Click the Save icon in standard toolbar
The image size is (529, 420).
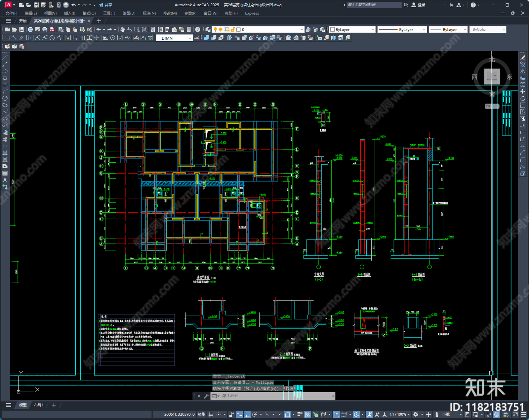pos(22,29)
